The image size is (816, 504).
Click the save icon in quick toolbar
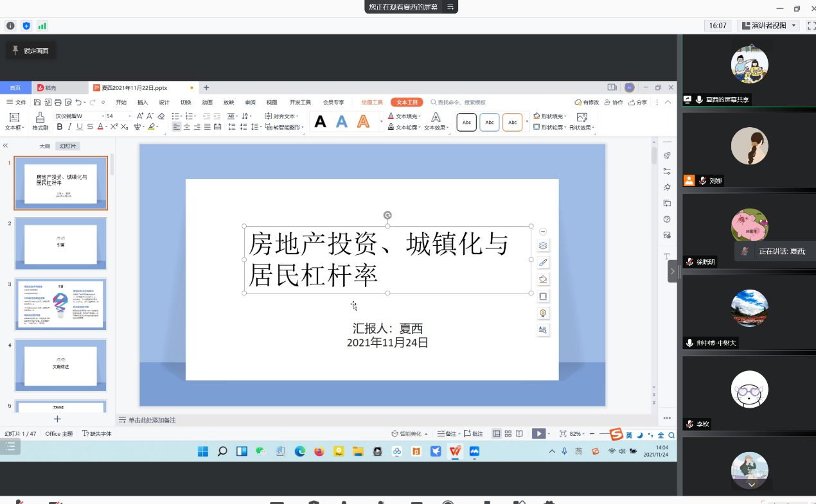click(x=37, y=102)
